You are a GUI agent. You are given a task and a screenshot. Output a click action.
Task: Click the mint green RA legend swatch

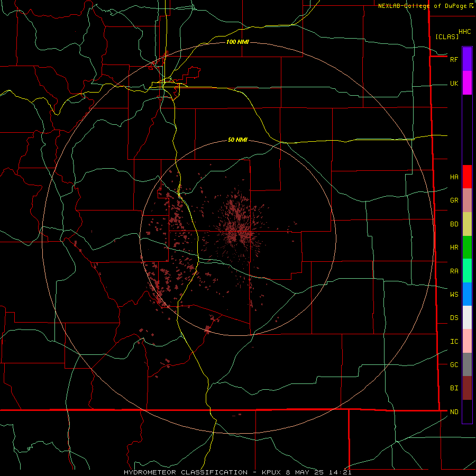[467, 271]
